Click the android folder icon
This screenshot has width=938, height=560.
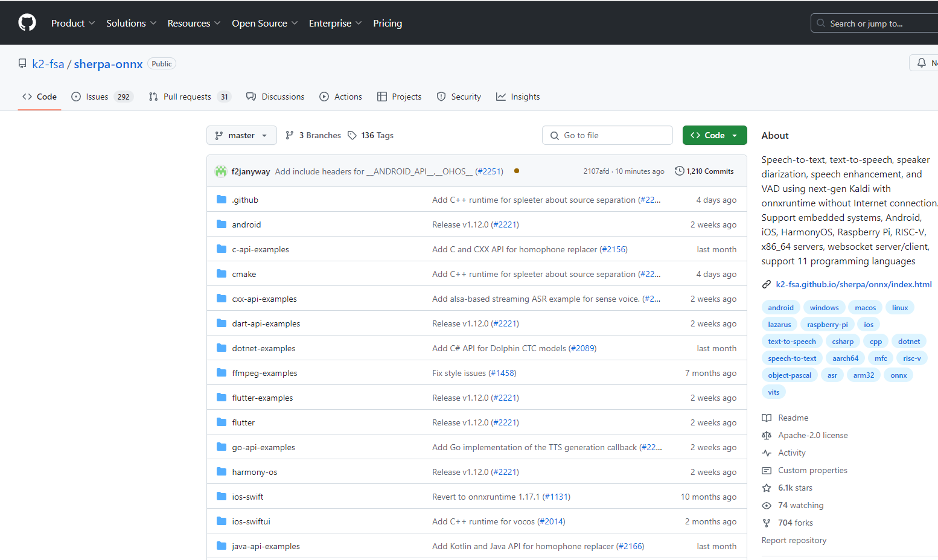(222, 224)
